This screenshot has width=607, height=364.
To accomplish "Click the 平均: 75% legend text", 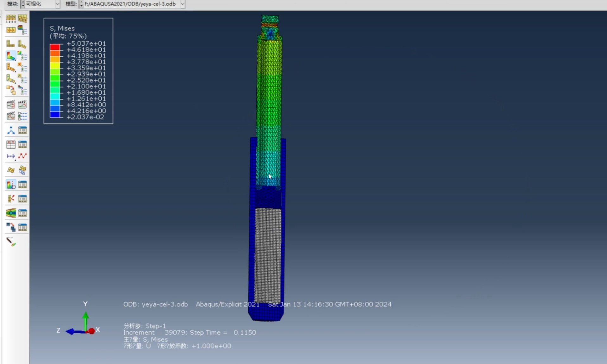I will pos(68,36).
